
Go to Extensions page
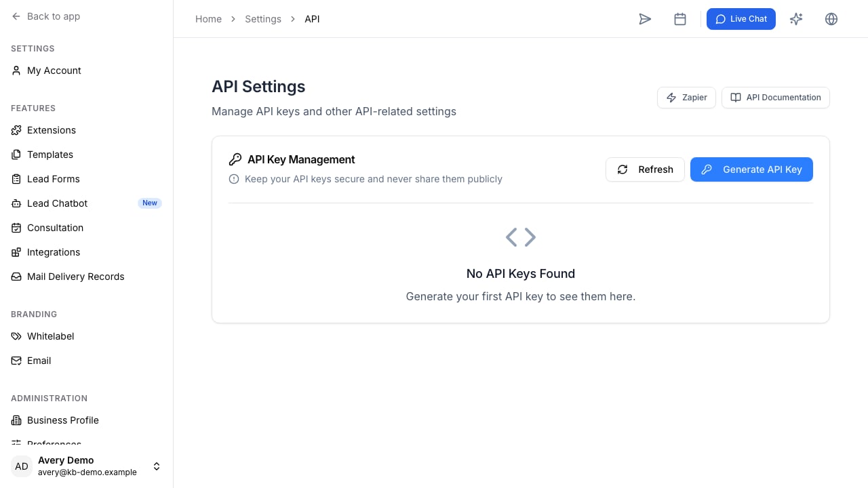(x=87, y=130)
